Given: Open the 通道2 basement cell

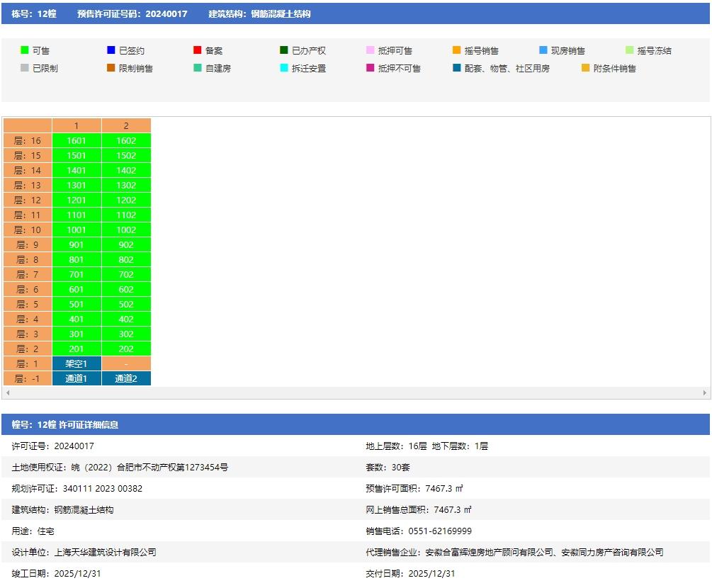Looking at the screenshot, I should click(x=126, y=379).
